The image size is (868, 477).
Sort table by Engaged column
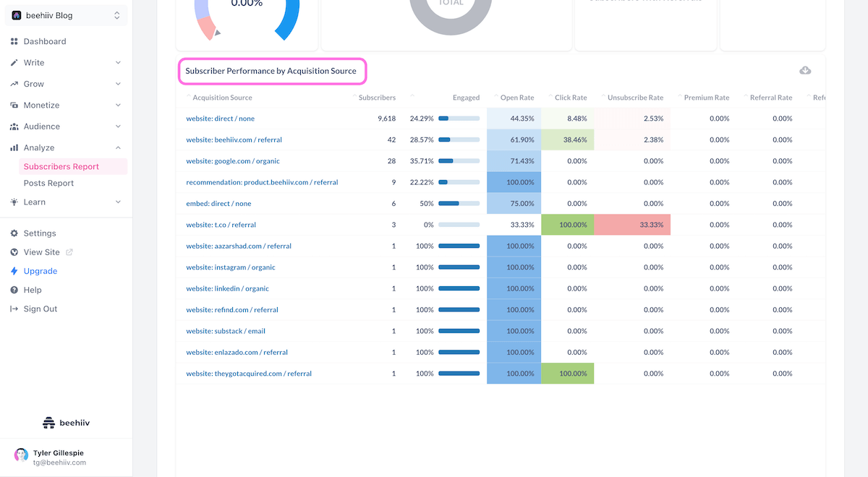click(466, 98)
